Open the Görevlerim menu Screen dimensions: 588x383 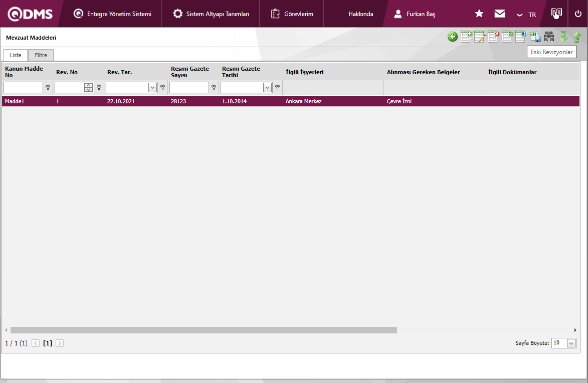[x=292, y=14]
